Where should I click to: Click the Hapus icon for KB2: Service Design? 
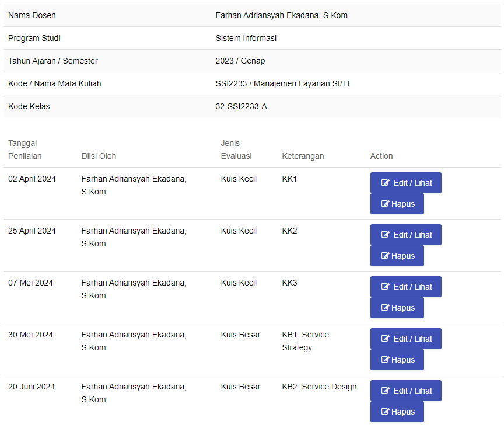385,411
